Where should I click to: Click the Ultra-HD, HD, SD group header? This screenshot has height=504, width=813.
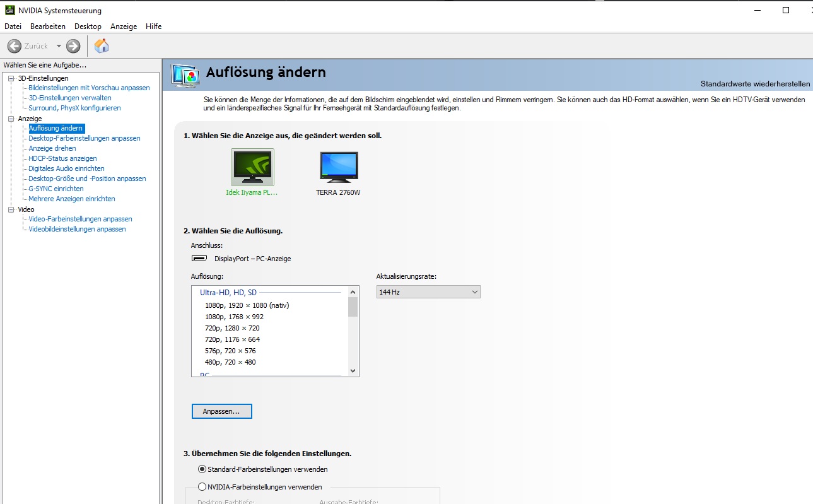point(228,293)
